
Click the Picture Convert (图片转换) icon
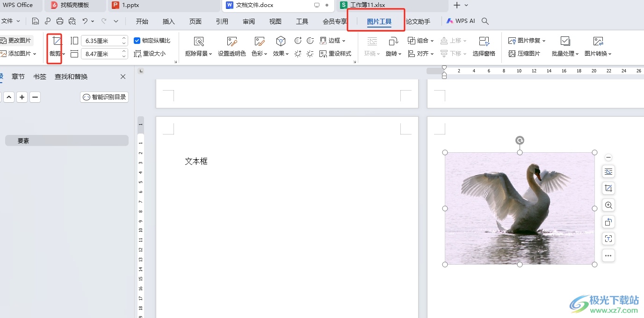click(598, 41)
